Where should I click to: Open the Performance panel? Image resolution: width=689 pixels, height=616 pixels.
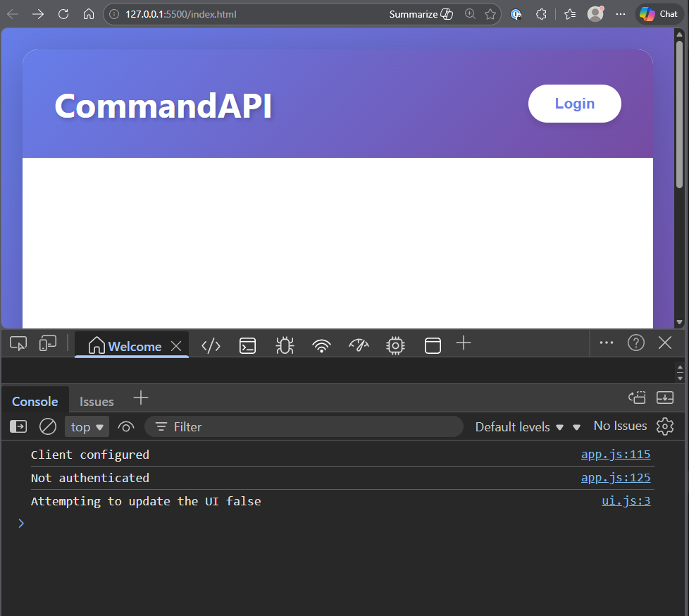point(359,345)
